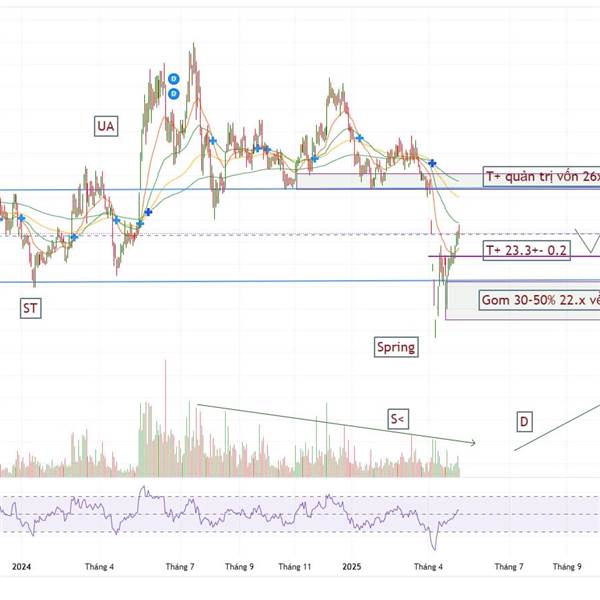Viewport: 600px width, 600px height.
Task: Click the 'Gom 30-50% 22.x' label
Action: 539,300
